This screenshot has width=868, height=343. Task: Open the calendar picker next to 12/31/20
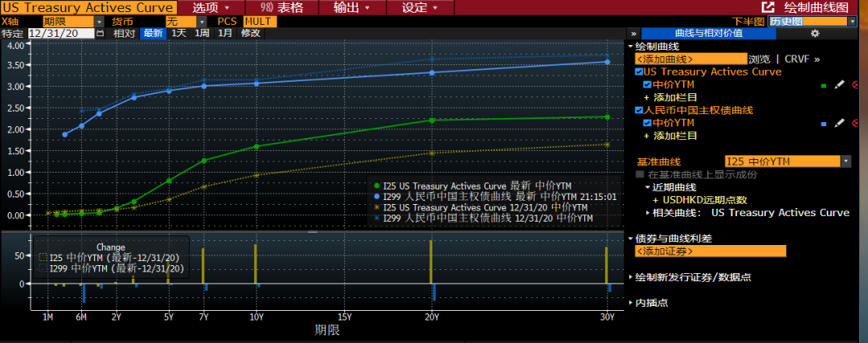point(100,33)
